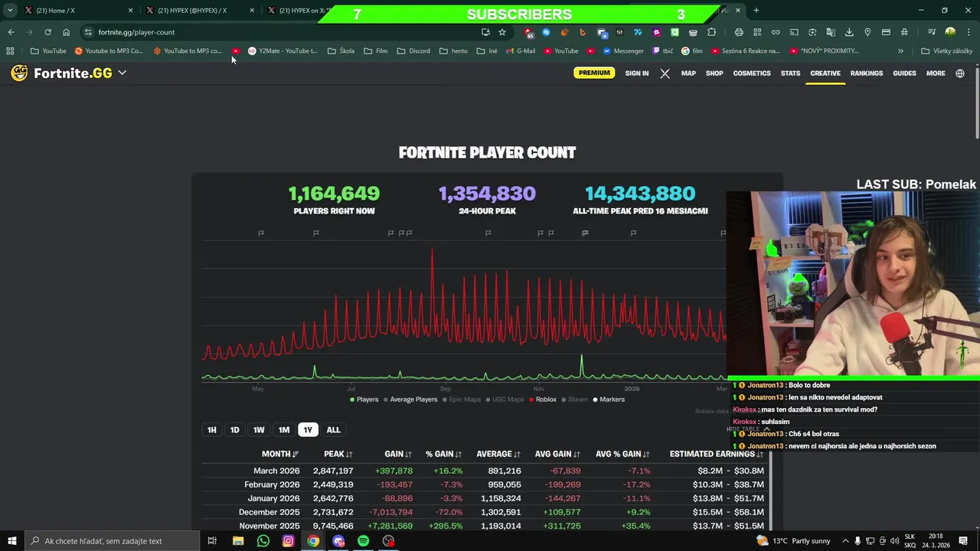Open the Všetky záložky bookmarks folder
Viewport: 980px width, 551px height.
[x=947, y=51]
